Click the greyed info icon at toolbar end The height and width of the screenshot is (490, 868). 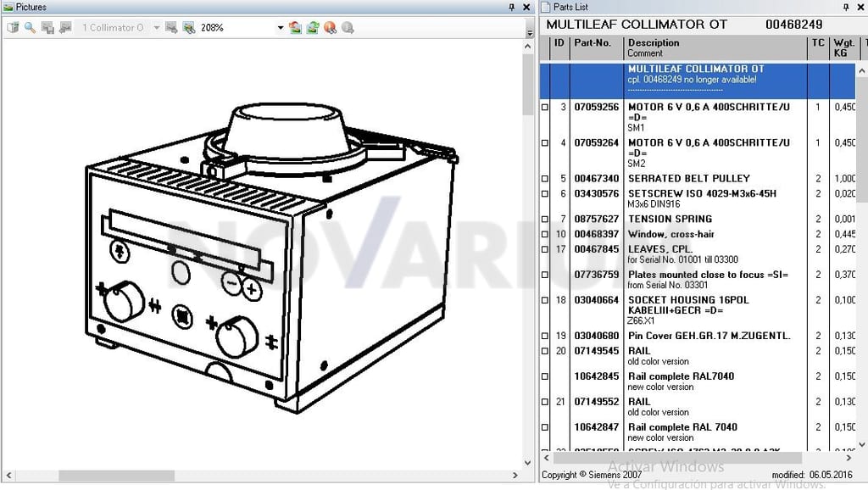coord(348,27)
